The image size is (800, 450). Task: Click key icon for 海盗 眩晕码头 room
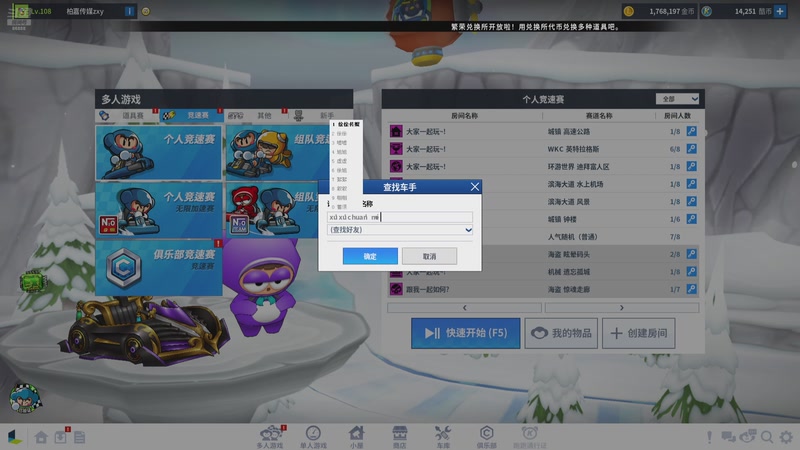click(691, 254)
